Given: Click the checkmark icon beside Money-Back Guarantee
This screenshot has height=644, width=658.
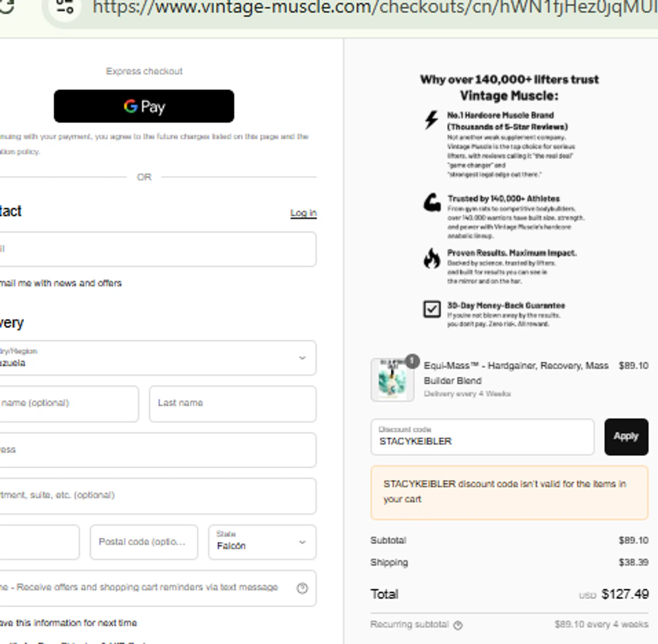Looking at the screenshot, I should click(x=432, y=309).
